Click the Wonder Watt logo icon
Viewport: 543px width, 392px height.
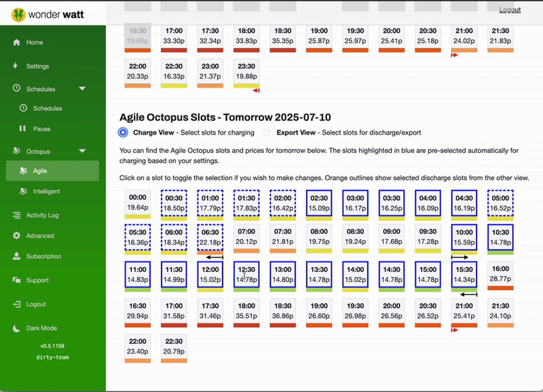point(19,14)
